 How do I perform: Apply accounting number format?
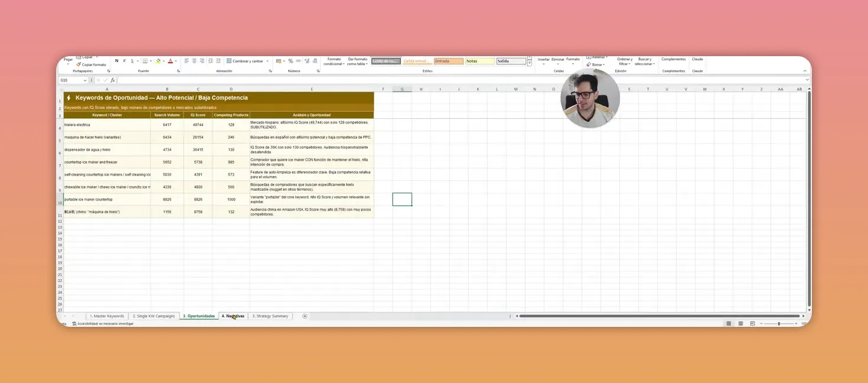(279, 61)
